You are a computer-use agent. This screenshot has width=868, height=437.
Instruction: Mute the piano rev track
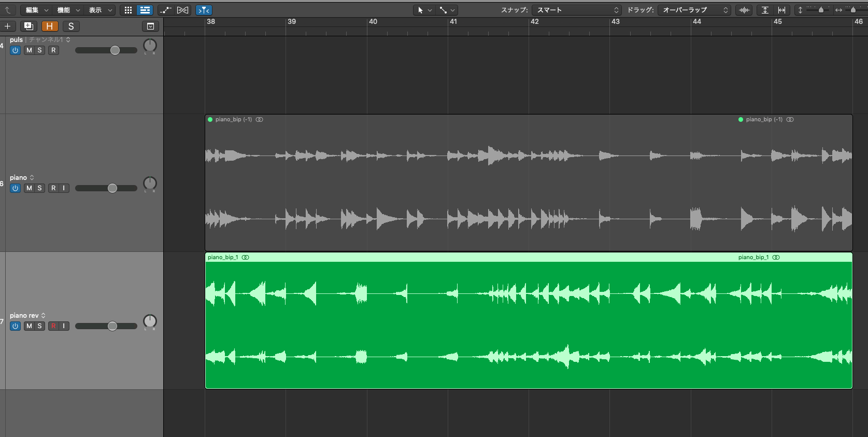pos(29,326)
